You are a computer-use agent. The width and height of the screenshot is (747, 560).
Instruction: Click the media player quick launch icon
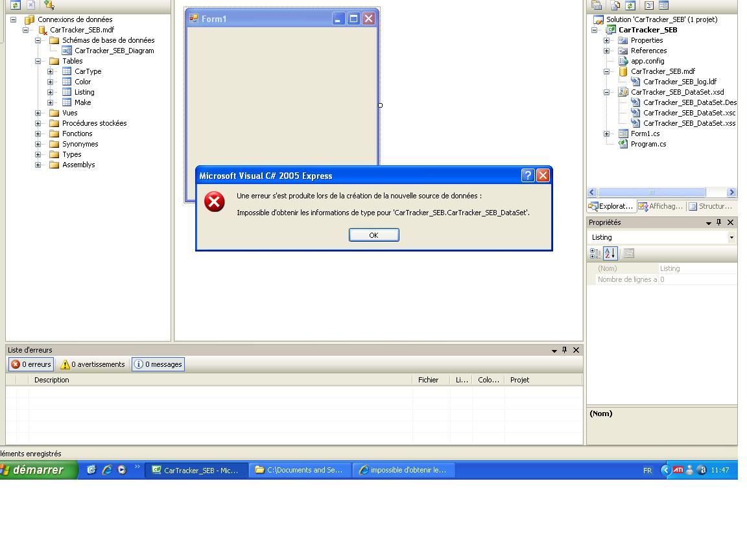(122, 470)
